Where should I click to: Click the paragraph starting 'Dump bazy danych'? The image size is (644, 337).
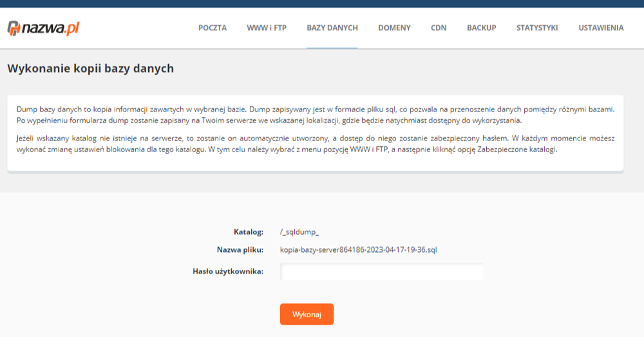pos(316,115)
